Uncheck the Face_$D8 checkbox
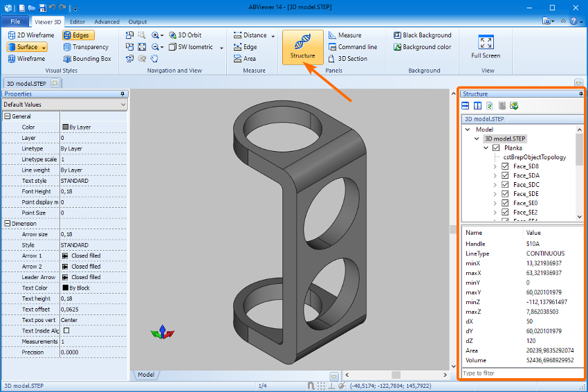Screen dimensions: 588x392 505,166
